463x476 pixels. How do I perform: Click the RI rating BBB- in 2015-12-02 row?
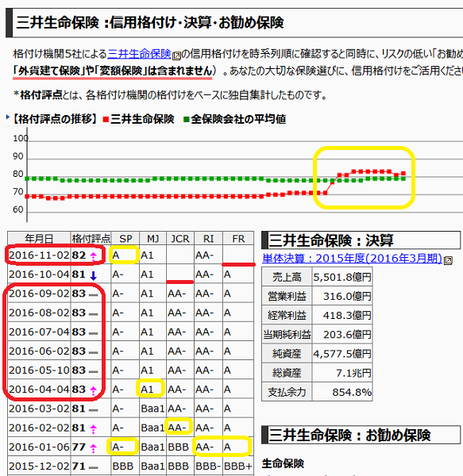click(x=208, y=466)
